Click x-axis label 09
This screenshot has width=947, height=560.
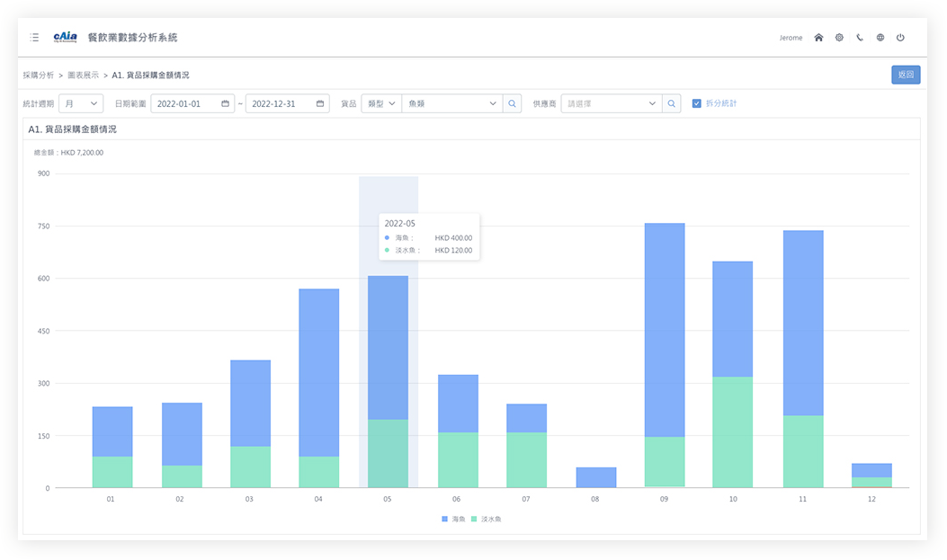[x=664, y=499]
